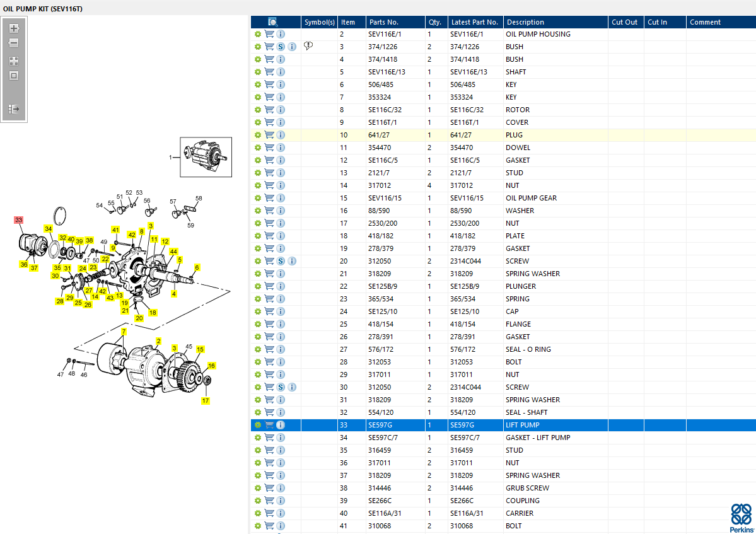Screen dimensions: 756x534
Task: Select the SEAL - SHAFT description
Action: (526, 412)
